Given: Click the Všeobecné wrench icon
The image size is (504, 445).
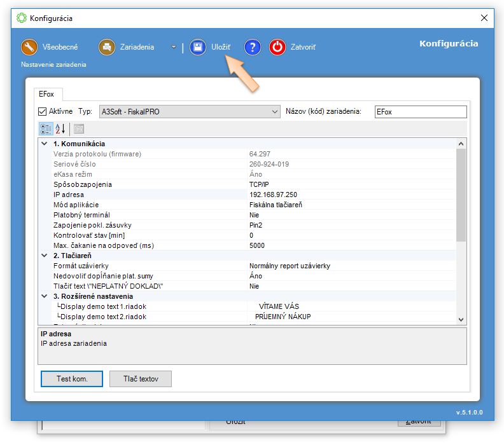Looking at the screenshot, I should (29, 47).
